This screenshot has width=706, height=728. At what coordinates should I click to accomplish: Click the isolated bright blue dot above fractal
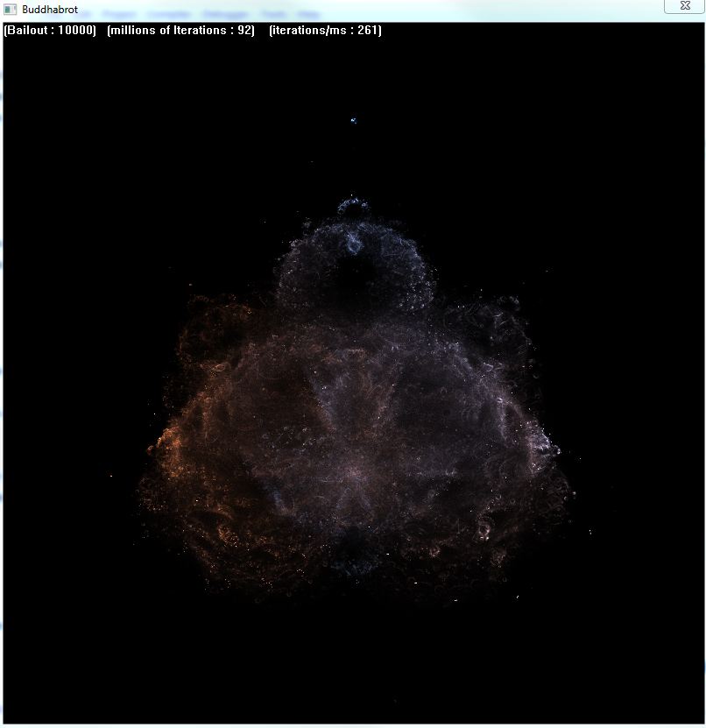[354, 121]
